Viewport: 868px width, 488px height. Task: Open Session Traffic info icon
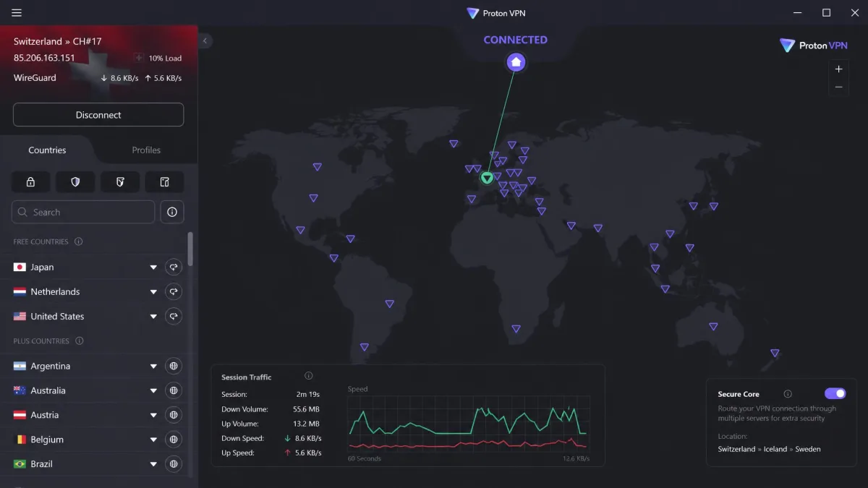(x=309, y=376)
